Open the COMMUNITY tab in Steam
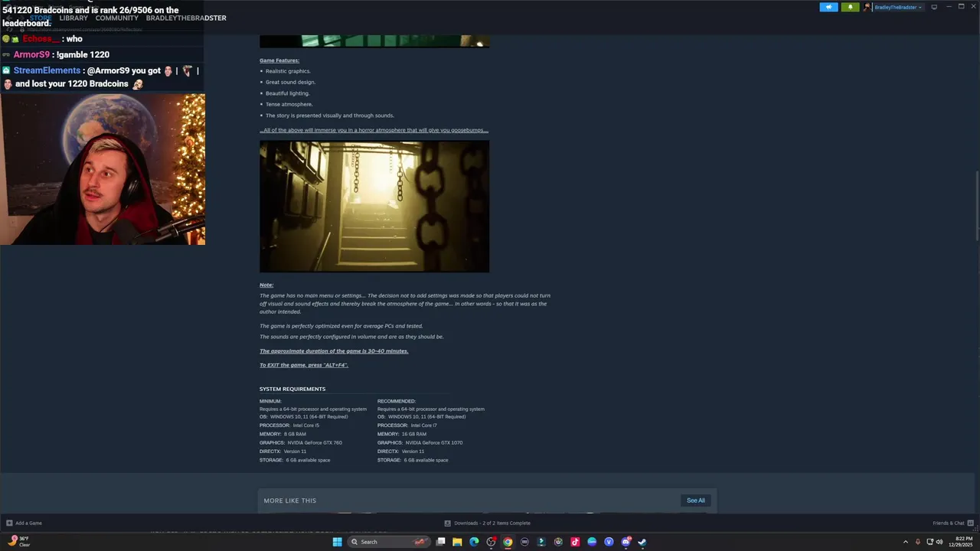 tap(117, 18)
